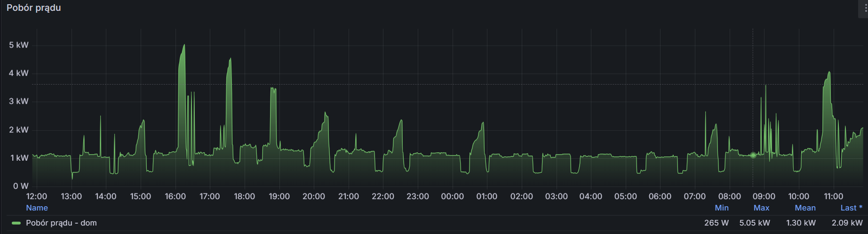Select the 4 kW peak just before 11:00
868x234 pixels.
tap(829, 73)
